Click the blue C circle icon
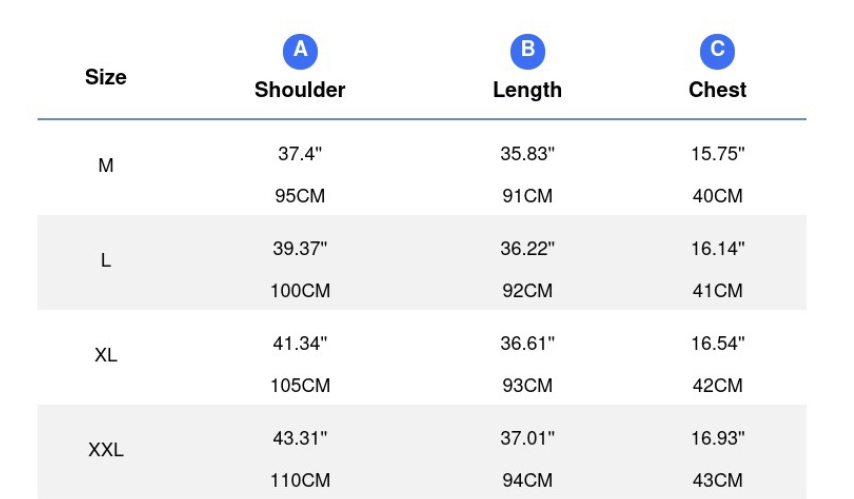Image resolution: width=854 pixels, height=499 pixels. [717, 52]
